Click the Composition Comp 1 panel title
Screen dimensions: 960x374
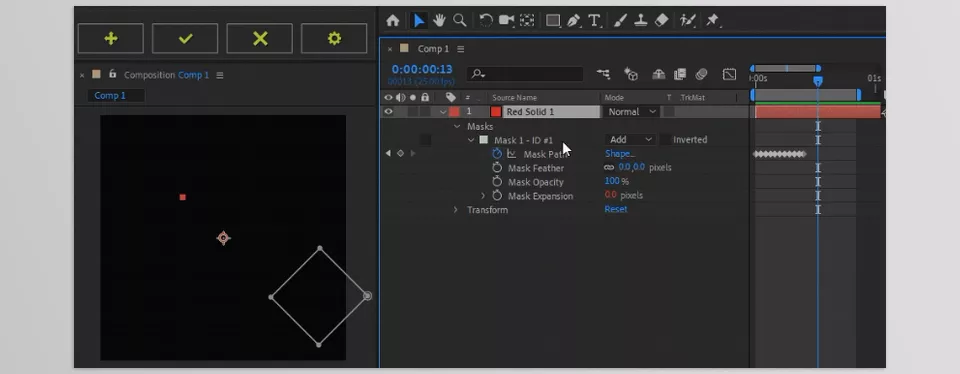pyautogui.click(x=166, y=75)
